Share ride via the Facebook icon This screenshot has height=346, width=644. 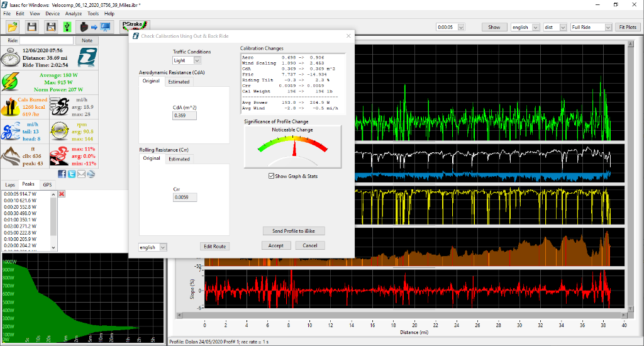click(62, 174)
